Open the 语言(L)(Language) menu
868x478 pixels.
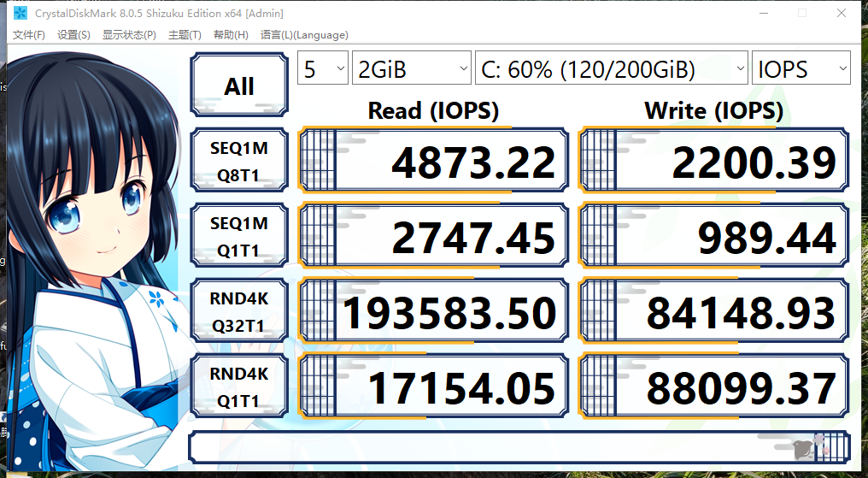(x=304, y=35)
